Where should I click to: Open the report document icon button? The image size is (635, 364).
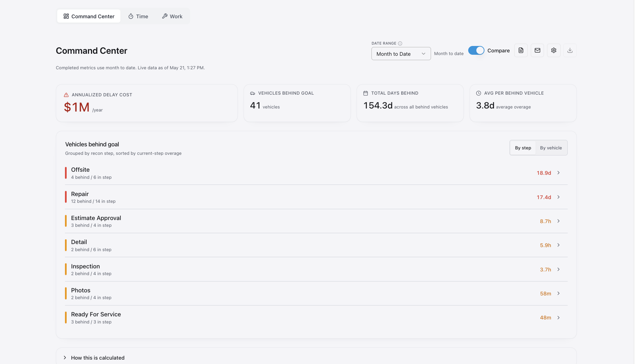click(521, 50)
